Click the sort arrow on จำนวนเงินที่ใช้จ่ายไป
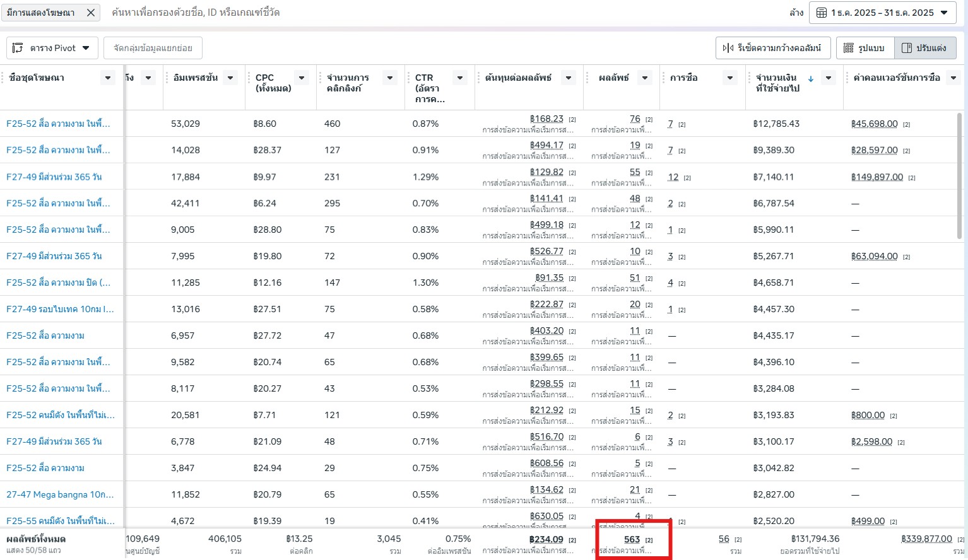968x560 pixels. coord(811,78)
